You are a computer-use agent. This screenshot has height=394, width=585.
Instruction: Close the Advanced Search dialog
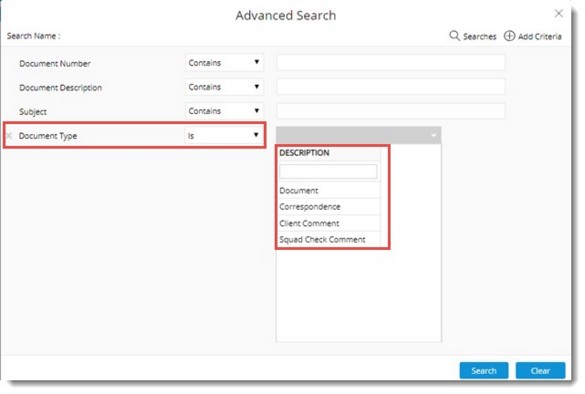coord(559,13)
